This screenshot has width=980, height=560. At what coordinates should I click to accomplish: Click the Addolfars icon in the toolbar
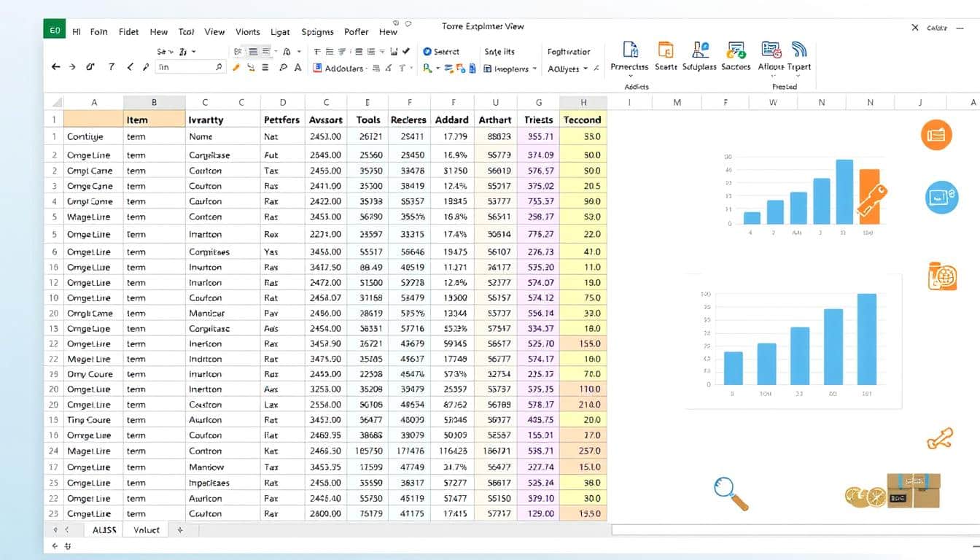[318, 68]
